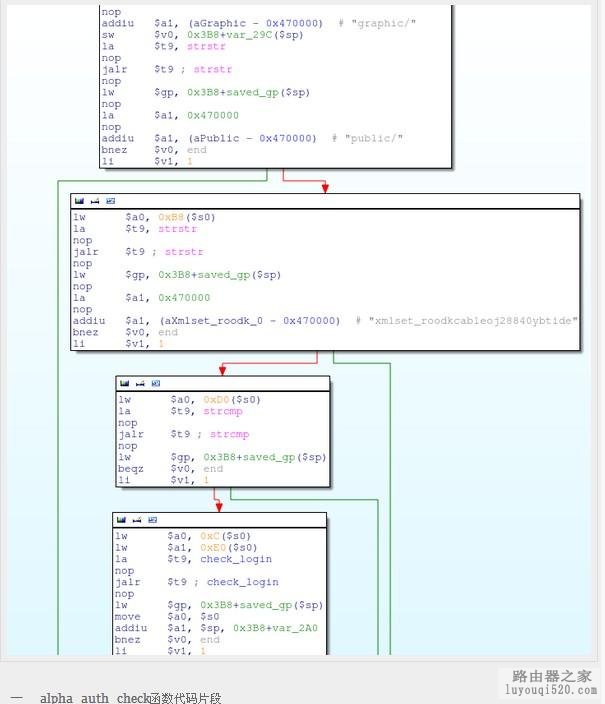Click strcmp in the la $t9 line
605x704 pixels.
click(223, 411)
